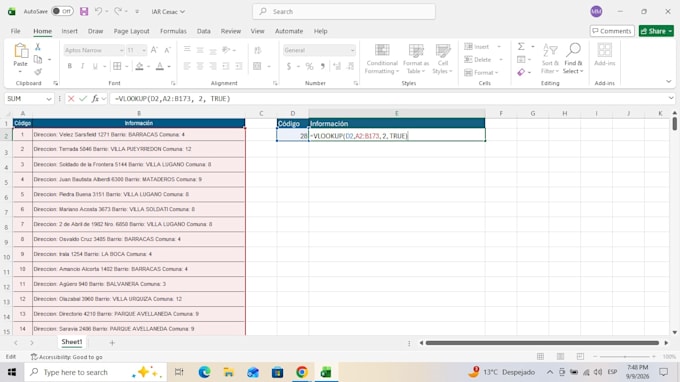The image size is (680, 382).
Task: Click the Font Color letter swatch
Action: (160, 66)
